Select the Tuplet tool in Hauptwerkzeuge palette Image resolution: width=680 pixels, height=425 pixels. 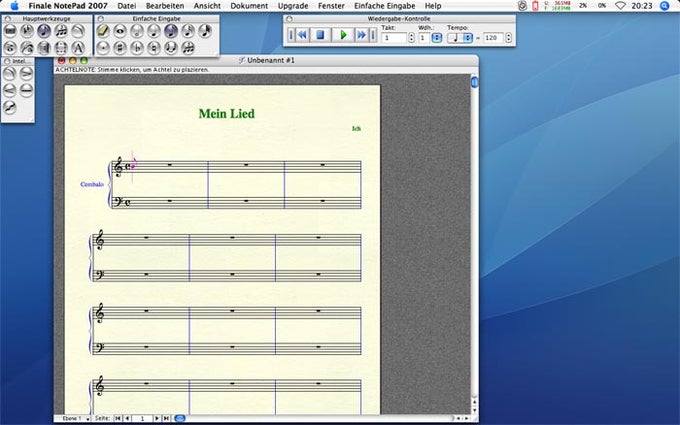pos(61,31)
